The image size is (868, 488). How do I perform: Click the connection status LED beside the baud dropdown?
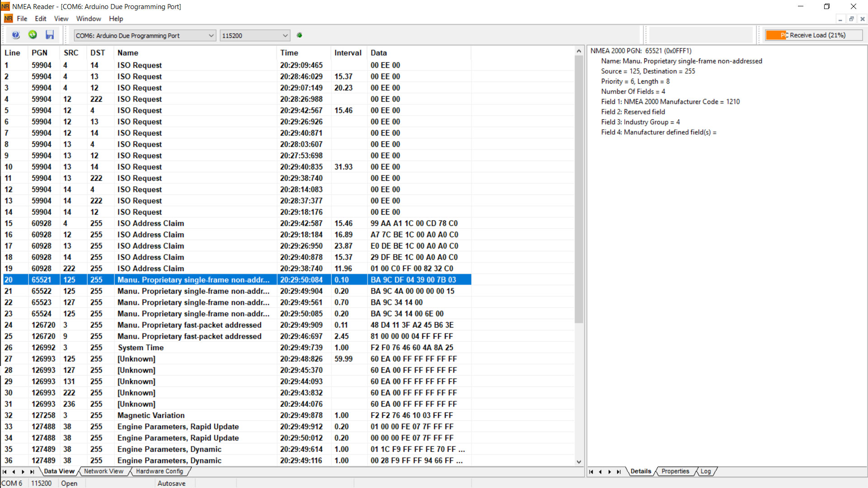299,35
